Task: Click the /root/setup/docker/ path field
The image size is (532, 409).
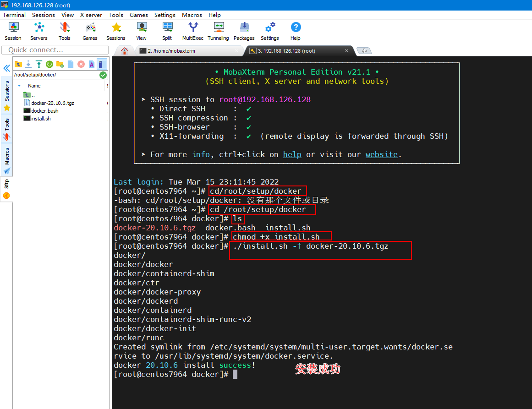Action: [56, 75]
